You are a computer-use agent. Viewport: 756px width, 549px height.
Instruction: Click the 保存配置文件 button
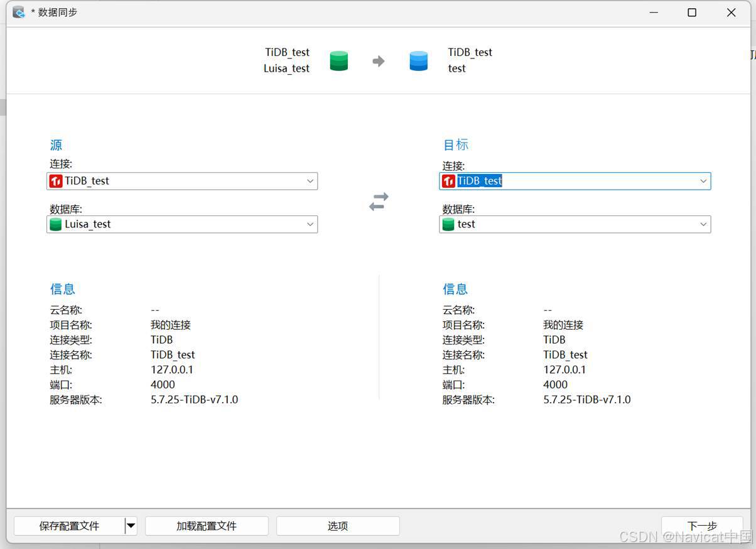(69, 526)
